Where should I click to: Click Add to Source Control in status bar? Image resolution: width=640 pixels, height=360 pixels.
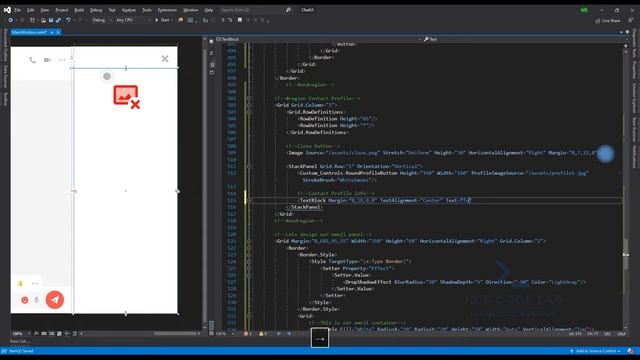tap(596, 351)
